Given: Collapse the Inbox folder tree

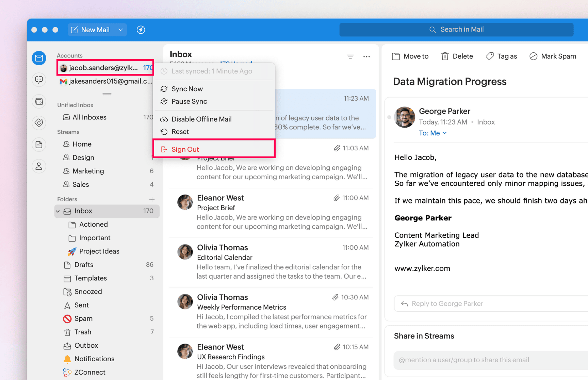Looking at the screenshot, I should pos(58,211).
